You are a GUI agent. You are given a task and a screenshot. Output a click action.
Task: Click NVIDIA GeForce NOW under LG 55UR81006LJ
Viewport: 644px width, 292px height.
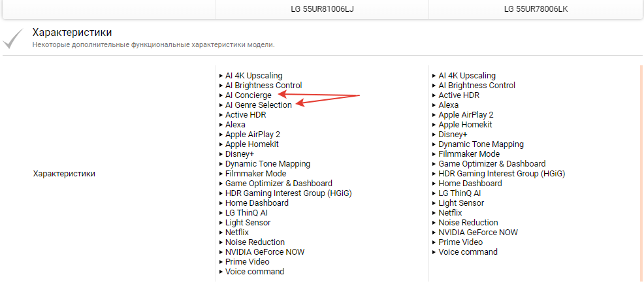(x=265, y=252)
